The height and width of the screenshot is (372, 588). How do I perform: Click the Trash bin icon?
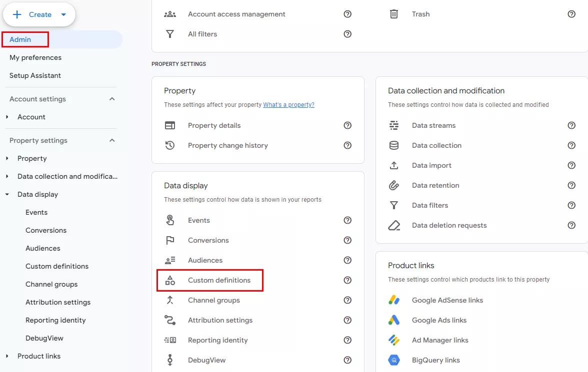(x=394, y=14)
